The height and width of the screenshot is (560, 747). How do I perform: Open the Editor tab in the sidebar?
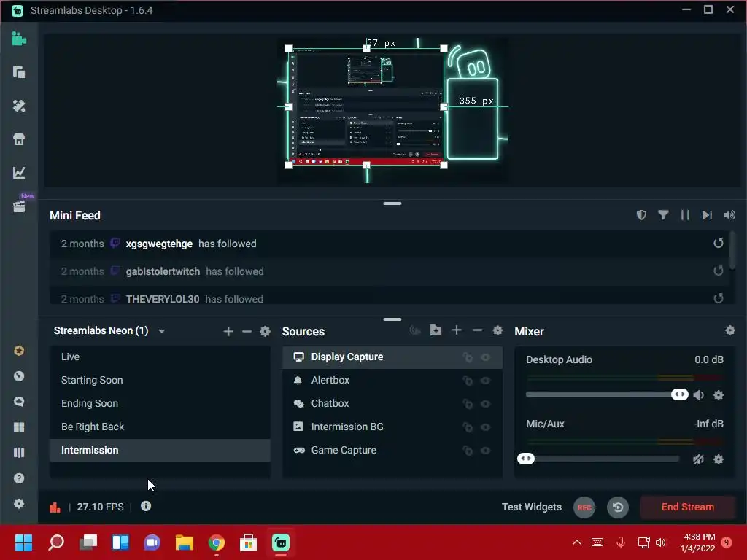click(x=18, y=39)
